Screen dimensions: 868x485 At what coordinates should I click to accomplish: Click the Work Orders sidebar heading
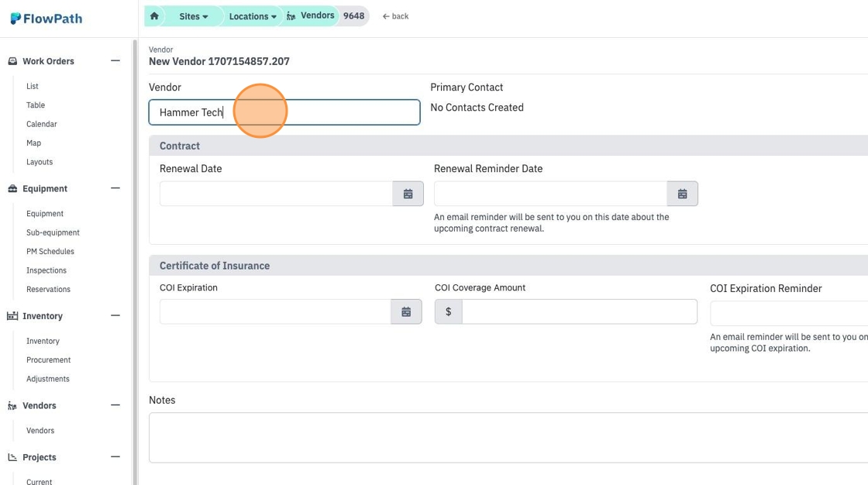pos(48,61)
